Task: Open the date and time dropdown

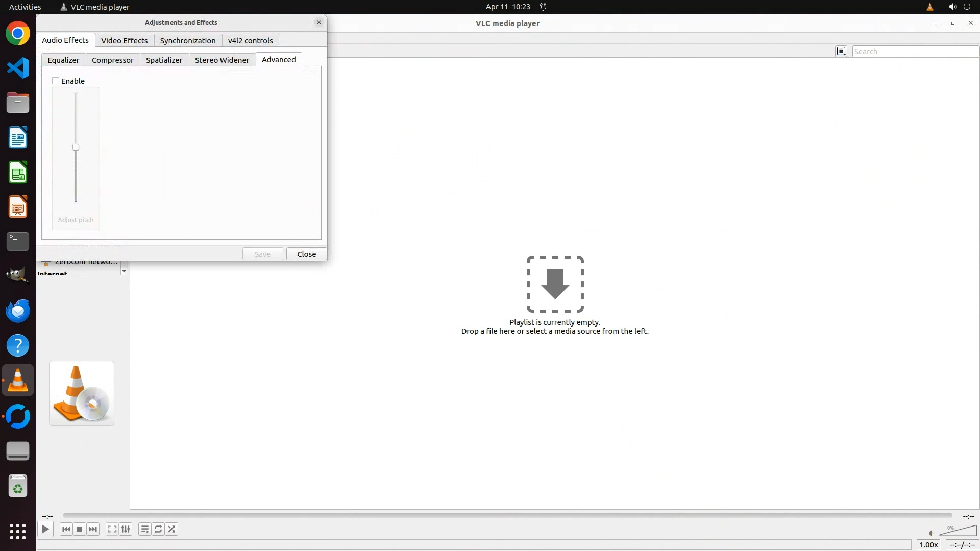Action: [x=507, y=7]
